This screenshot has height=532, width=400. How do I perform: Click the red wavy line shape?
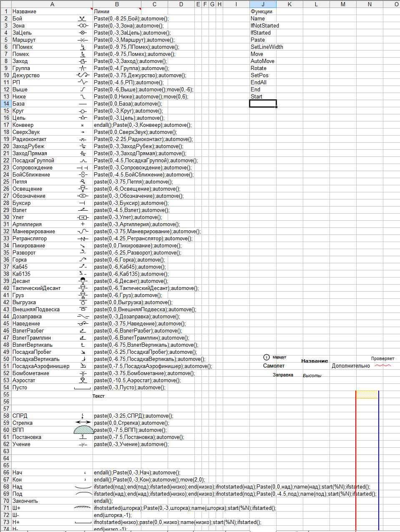tap(383, 366)
